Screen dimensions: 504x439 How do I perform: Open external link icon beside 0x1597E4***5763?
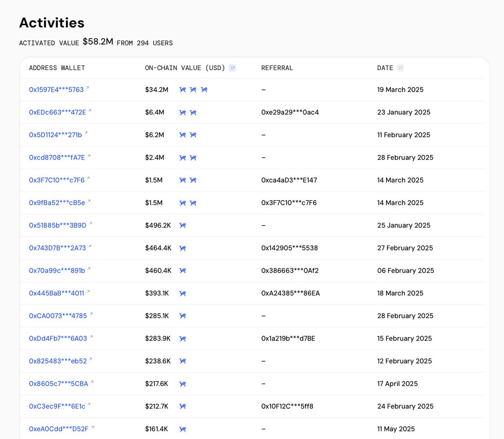88,88
